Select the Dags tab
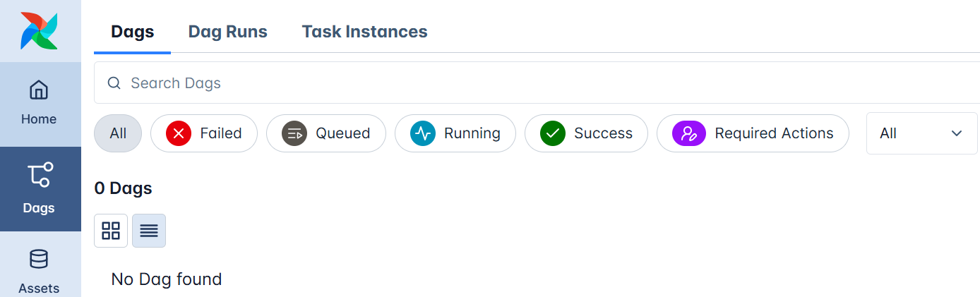Viewport: 980px width, 297px height. pos(133,32)
